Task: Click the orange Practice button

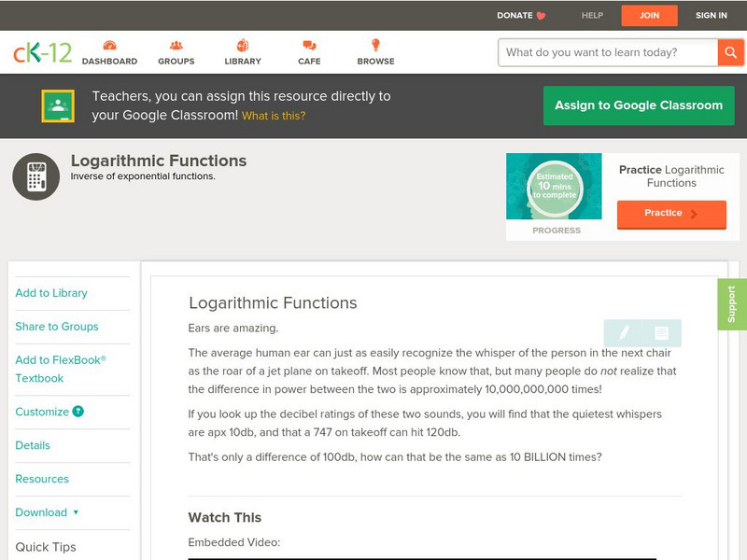Action: tap(671, 215)
